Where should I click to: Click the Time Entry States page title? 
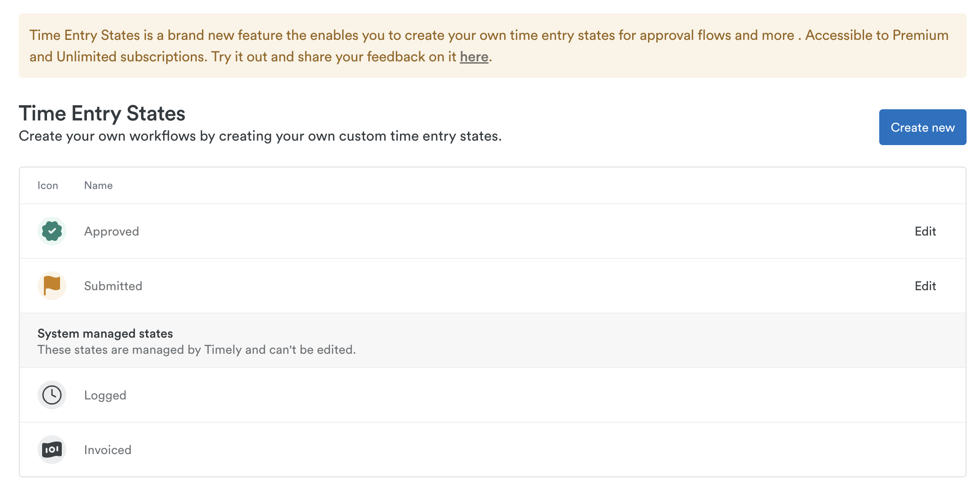[102, 113]
